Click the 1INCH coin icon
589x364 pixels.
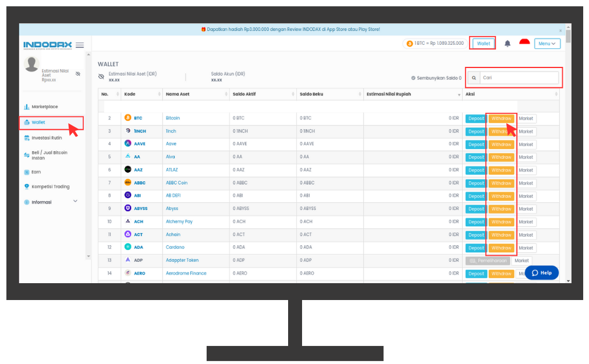click(x=127, y=131)
